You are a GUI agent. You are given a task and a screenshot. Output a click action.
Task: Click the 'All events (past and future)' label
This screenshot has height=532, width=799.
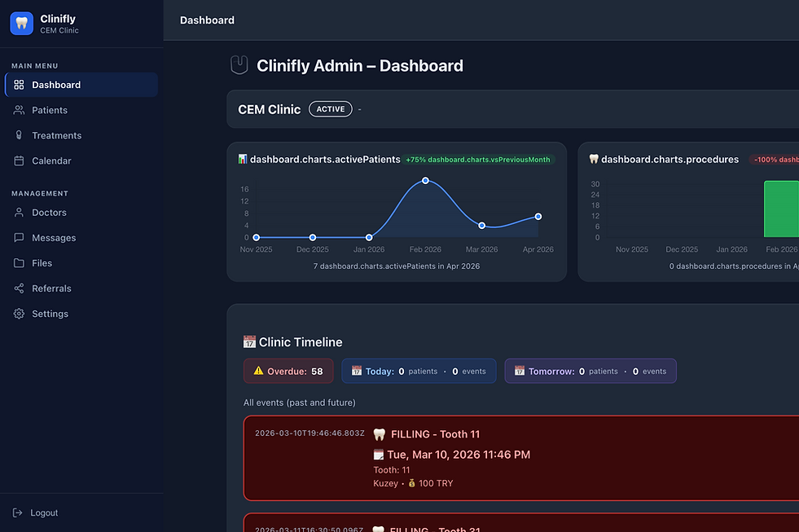click(300, 402)
